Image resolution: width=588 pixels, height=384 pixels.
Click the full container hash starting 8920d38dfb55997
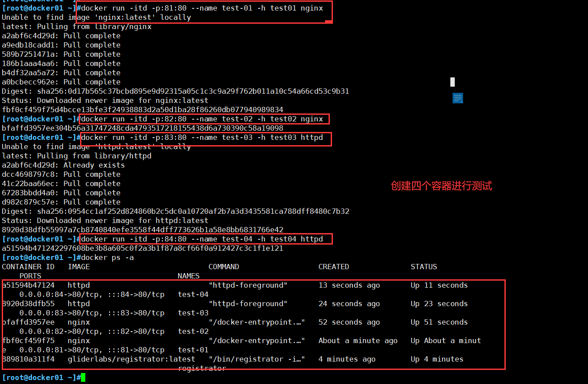point(142,230)
